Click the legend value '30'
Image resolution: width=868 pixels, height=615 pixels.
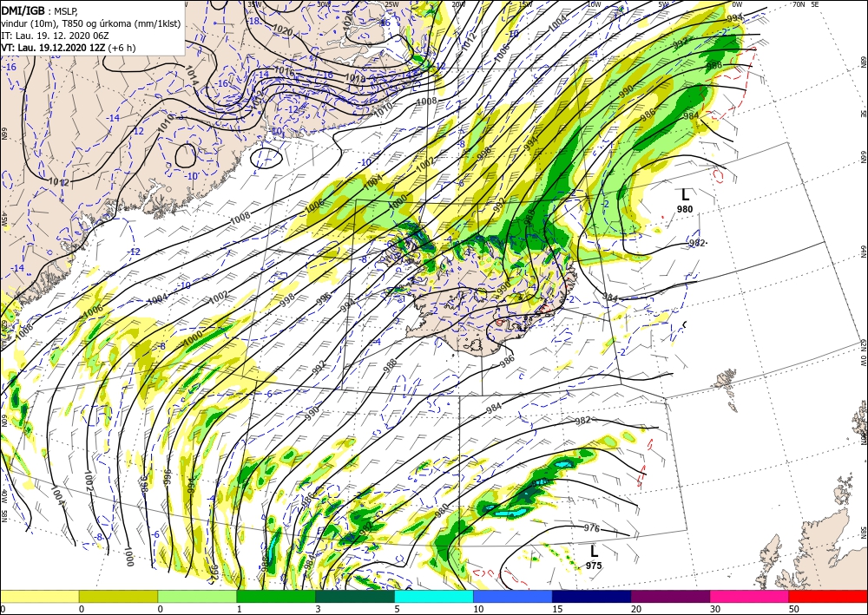pyautogui.click(x=714, y=609)
